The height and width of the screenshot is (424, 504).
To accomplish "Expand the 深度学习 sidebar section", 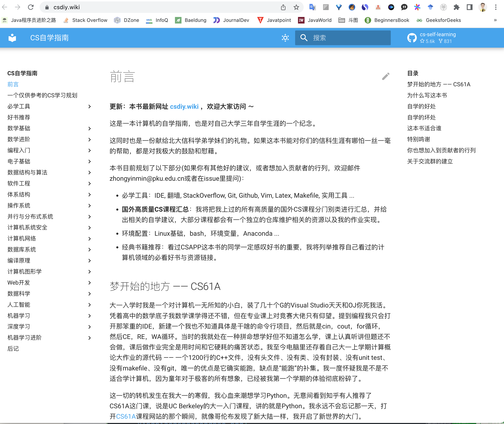I will coord(90,327).
